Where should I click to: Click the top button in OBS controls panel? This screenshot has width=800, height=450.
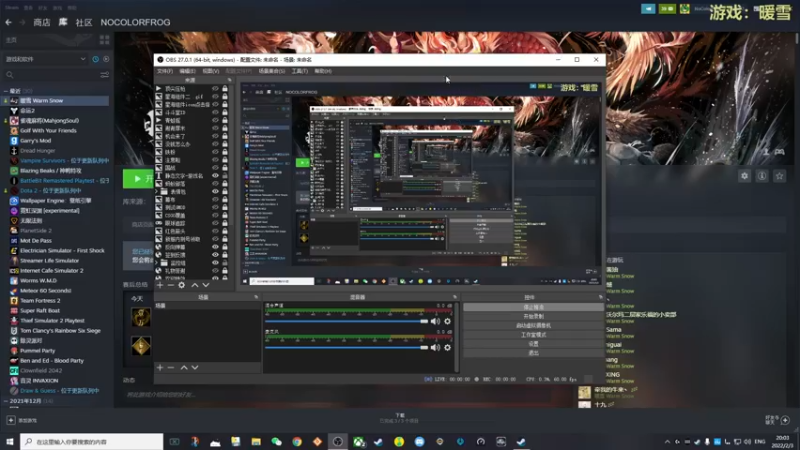pyautogui.click(x=533, y=307)
